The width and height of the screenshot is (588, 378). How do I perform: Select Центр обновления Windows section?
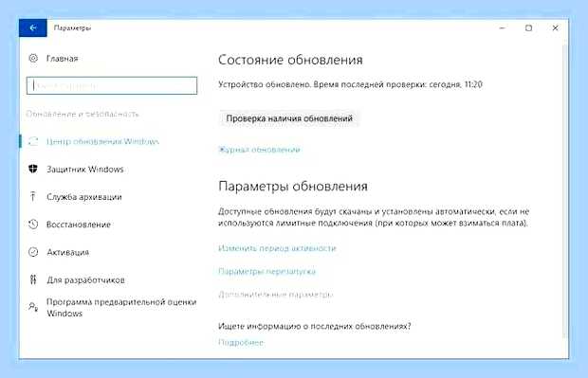point(102,141)
